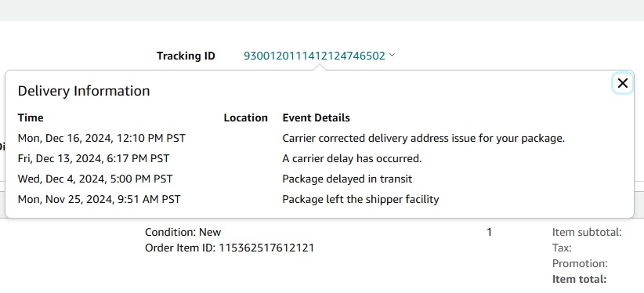Viewport: 644px width, 293px height.
Task: Click the carrier corrected delivery address event
Action: click(x=423, y=139)
